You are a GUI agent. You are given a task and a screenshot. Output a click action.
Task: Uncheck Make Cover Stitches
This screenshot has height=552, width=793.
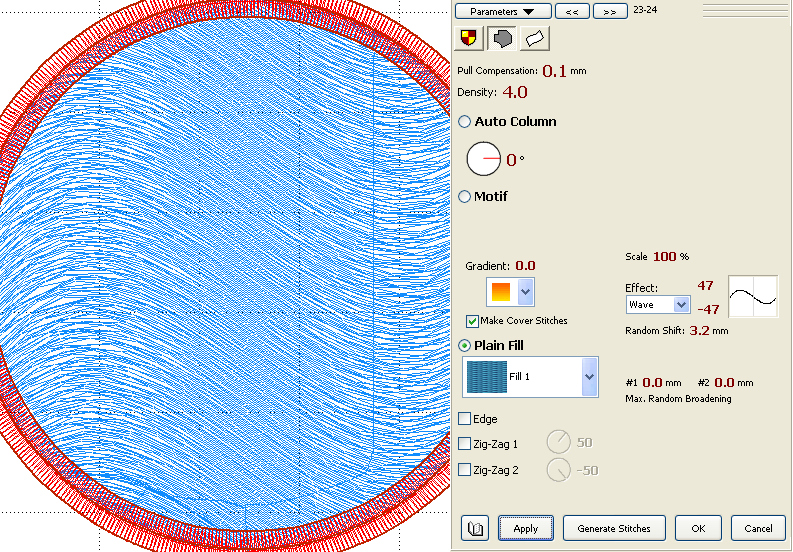tap(472, 321)
